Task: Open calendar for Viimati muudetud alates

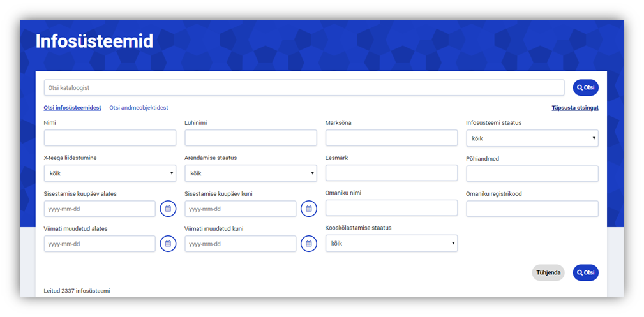Action: pyautogui.click(x=168, y=244)
